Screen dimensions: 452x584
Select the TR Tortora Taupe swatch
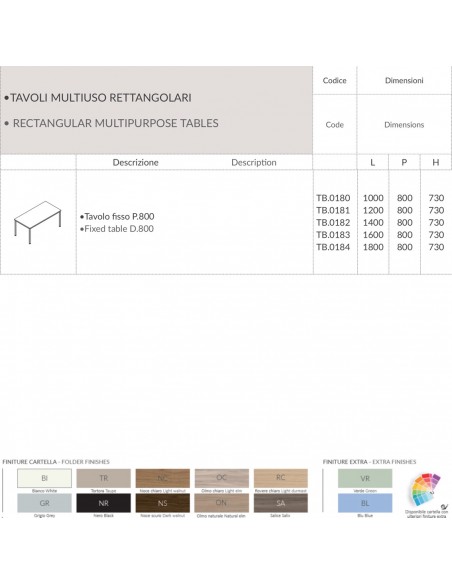point(104,478)
